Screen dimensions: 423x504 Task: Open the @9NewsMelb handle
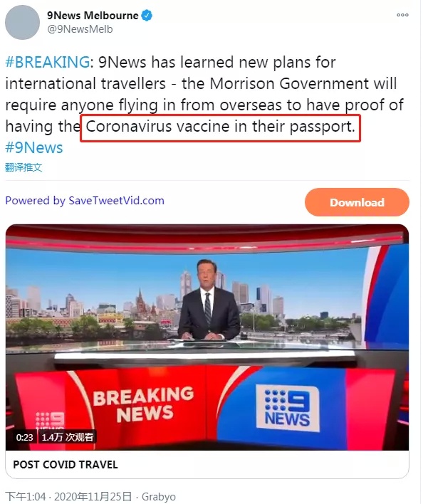pyautogui.click(x=80, y=29)
